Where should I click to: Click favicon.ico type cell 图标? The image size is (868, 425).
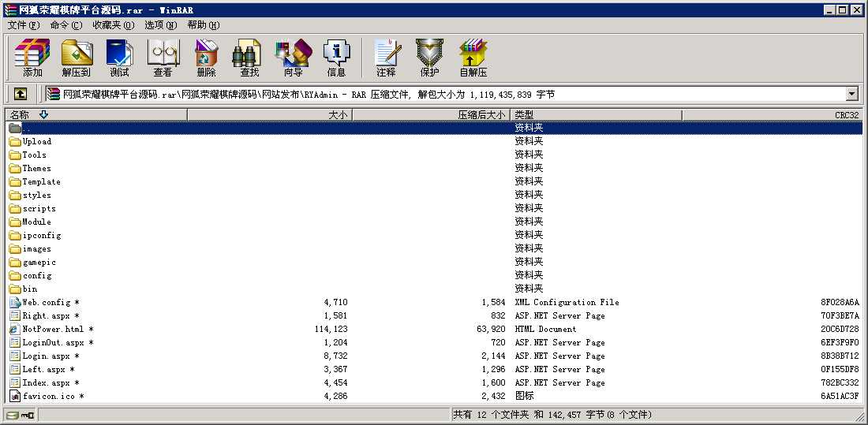tap(524, 397)
